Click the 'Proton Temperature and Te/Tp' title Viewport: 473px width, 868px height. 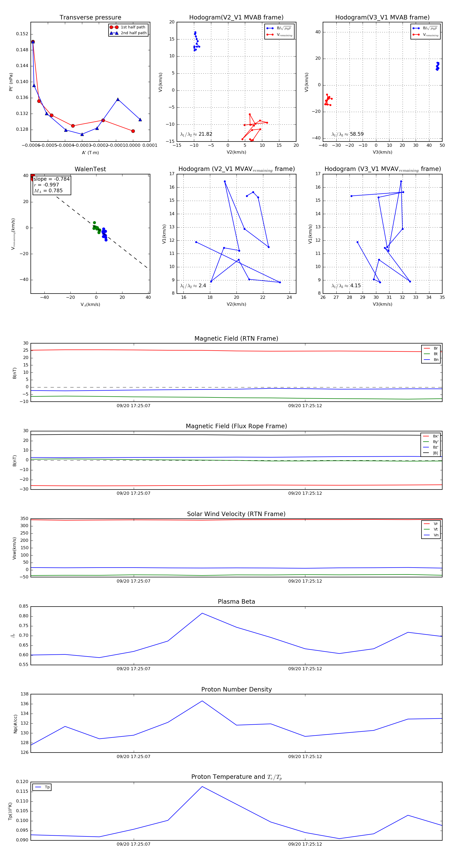pos(236,777)
